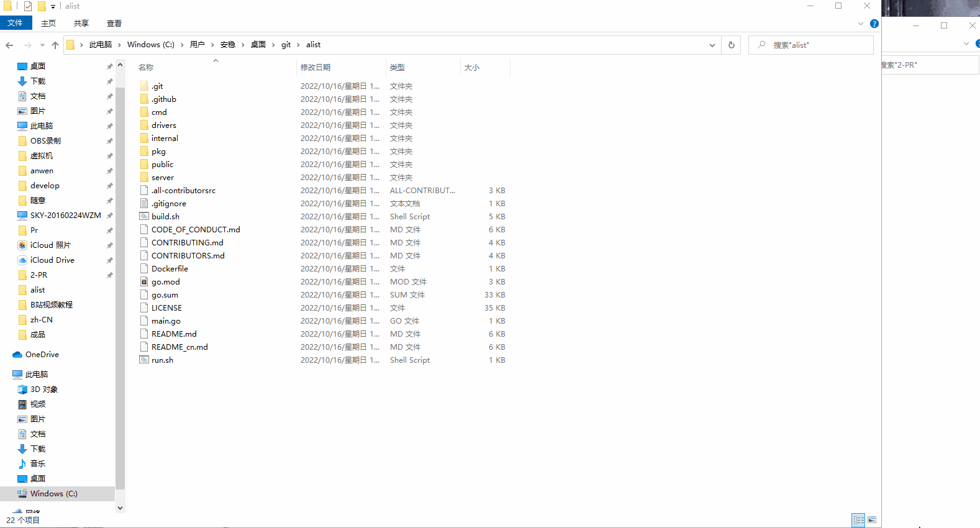Click the navigation pane scroll-down arrow

[120, 508]
